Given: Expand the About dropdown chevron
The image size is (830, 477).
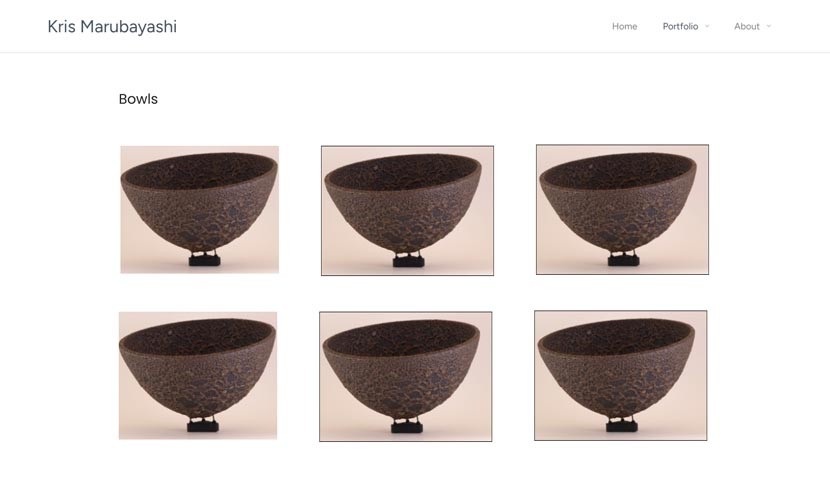Looking at the screenshot, I should click(x=769, y=26).
